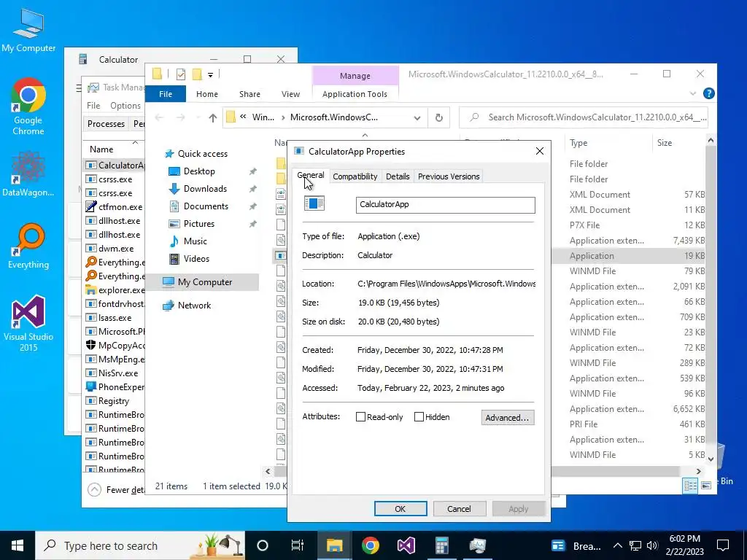Open the Share ribbon tab
The width and height of the screenshot is (747, 560).
coord(249,94)
